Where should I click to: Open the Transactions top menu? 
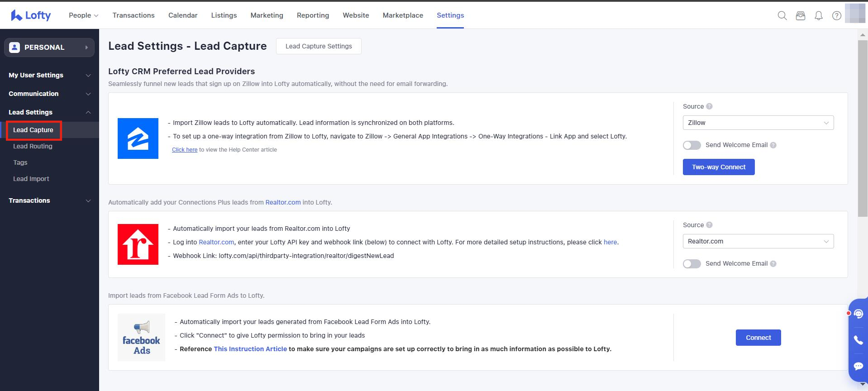click(134, 15)
